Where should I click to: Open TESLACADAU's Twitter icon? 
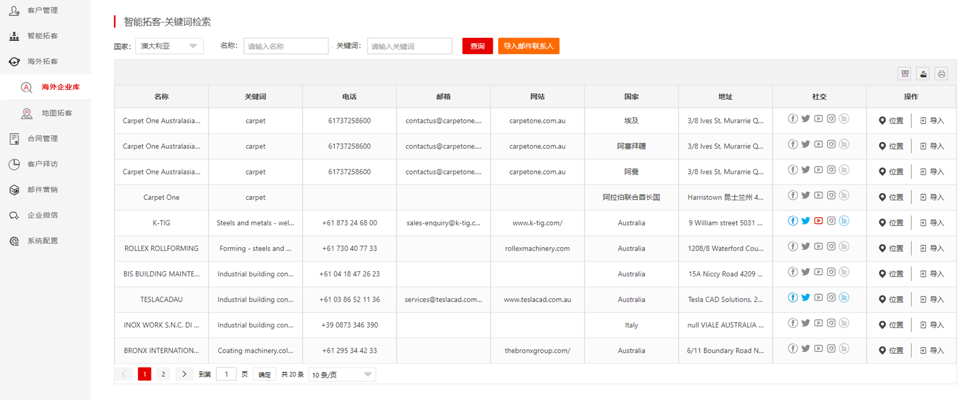pyautogui.click(x=806, y=298)
